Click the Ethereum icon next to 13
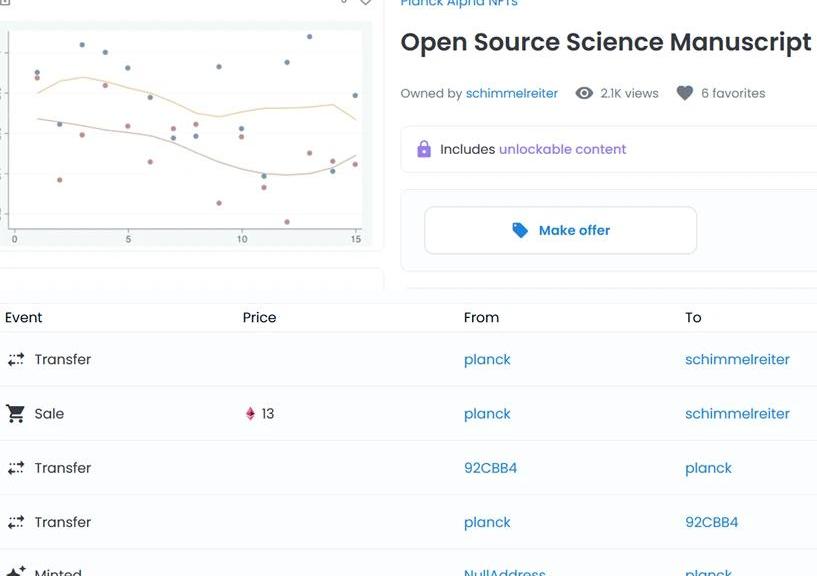 click(250, 413)
